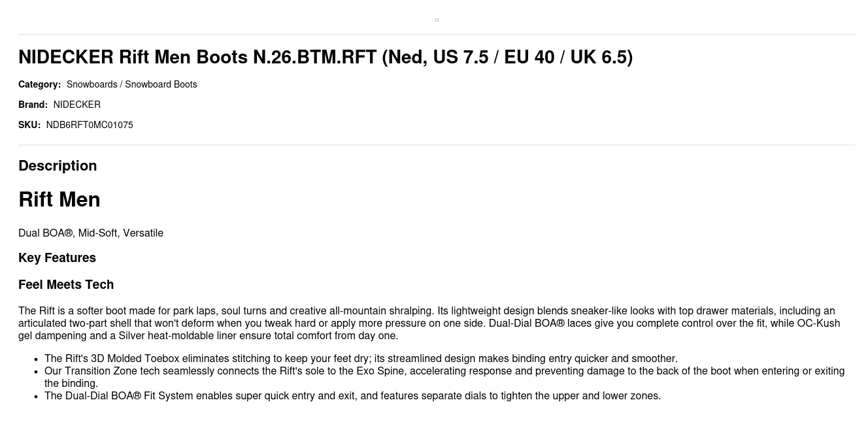Click the Brand label
Image resolution: width=868 pixels, height=432 pixels.
pos(33,105)
